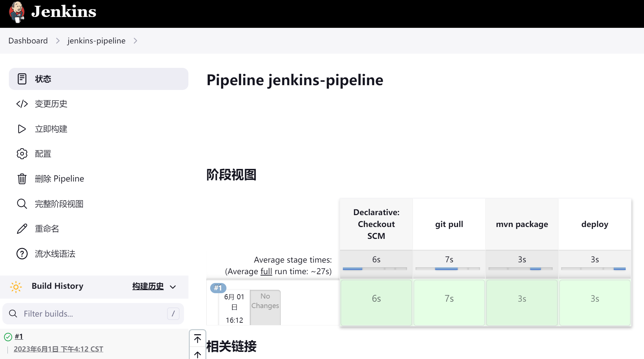Viewport: 644px width, 359px height.
Task: Open build date 2023年6月1日 link
Action: click(58, 349)
